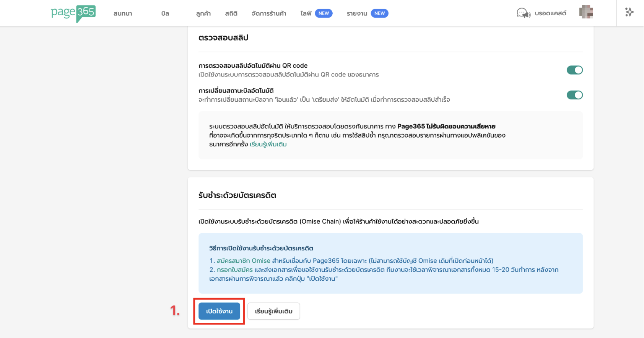The image size is (644, 338).
Task: Switch to the ไลฟ์ section
Action: [x=306, y=13]
